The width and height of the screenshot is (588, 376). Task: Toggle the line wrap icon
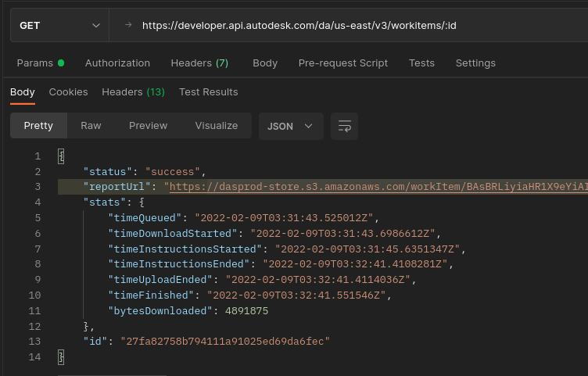coord(344,127)
